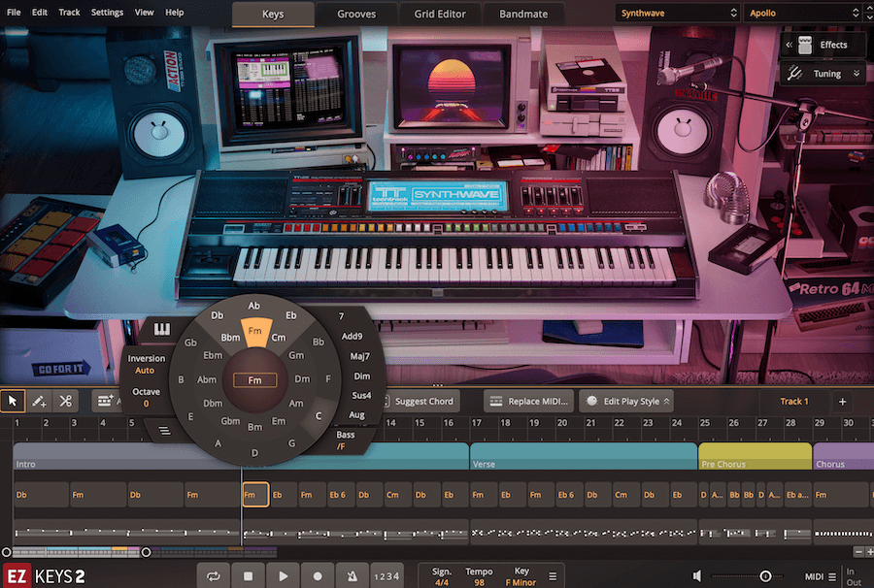This screenshot has width=874, height=588.
Task: Open the Settings menu
Action: 107,13
